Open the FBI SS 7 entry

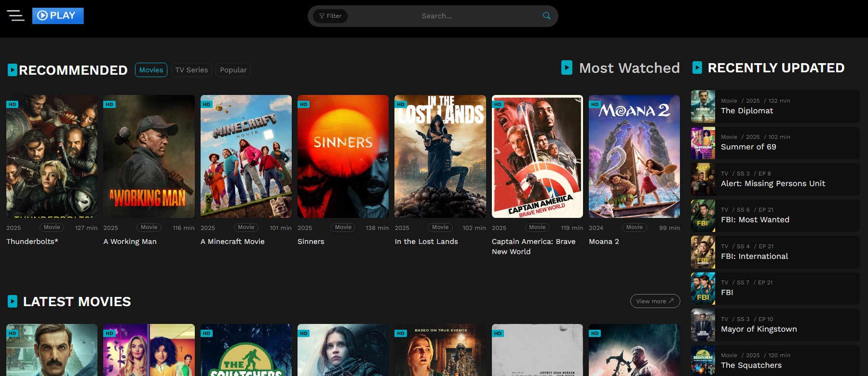(775, 288)
